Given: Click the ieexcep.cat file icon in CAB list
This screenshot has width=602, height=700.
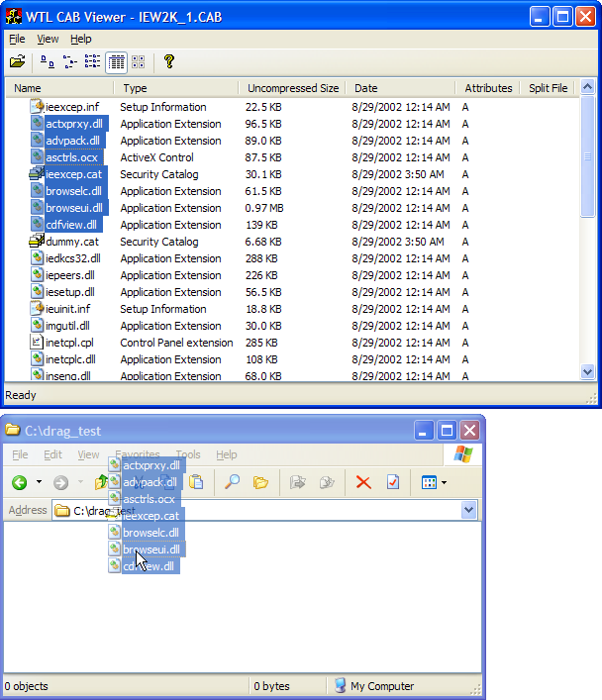Looking at the screenshot, I should tap(37, 174).
